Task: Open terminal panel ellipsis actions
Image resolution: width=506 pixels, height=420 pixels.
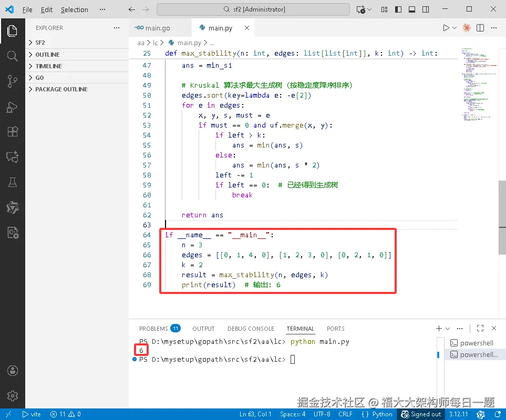Action: tap(460, 329)
